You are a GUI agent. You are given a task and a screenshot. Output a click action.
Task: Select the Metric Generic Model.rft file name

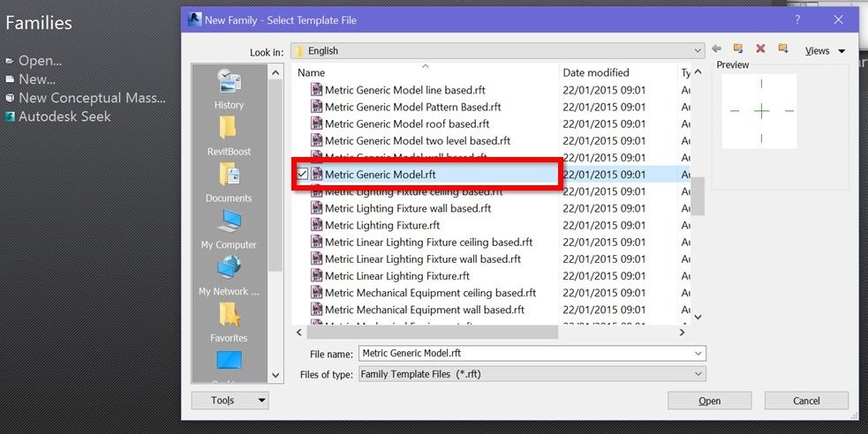381,174
